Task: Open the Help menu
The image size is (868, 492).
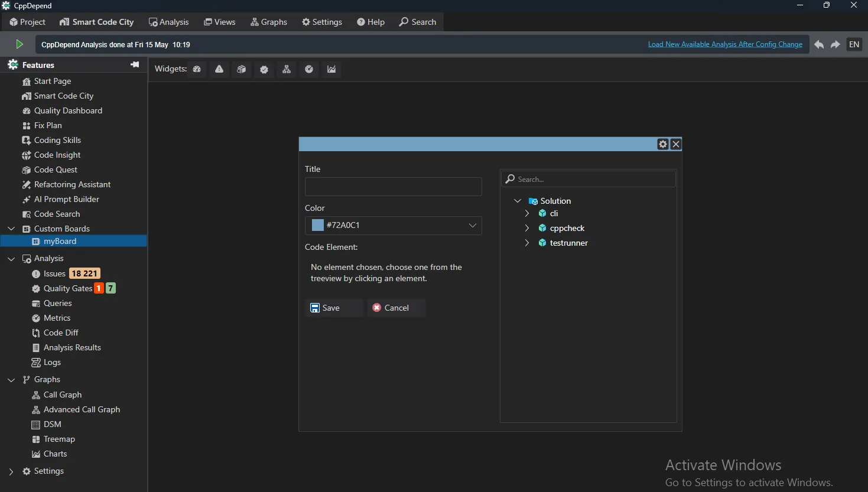Action: click(371, 22)
